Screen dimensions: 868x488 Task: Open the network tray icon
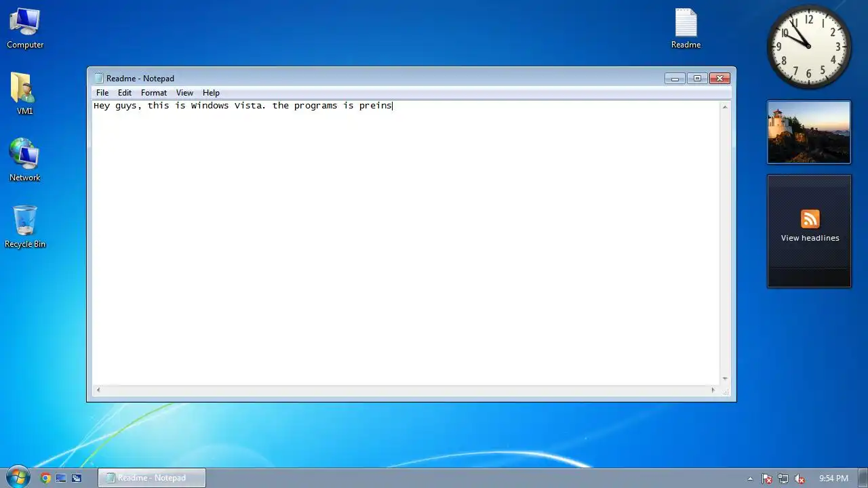coord(783,479)
